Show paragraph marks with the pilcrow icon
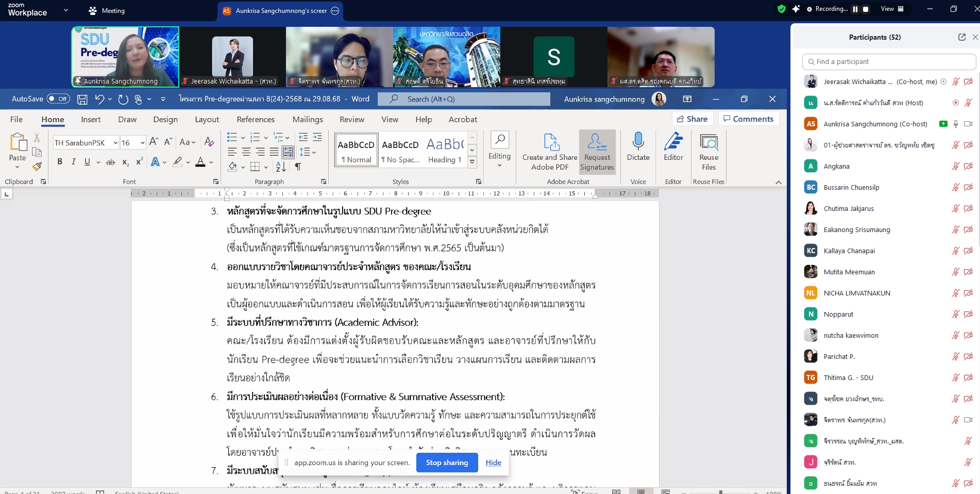The width and height of the screenshot is (980, 494). tap(298, 167)
